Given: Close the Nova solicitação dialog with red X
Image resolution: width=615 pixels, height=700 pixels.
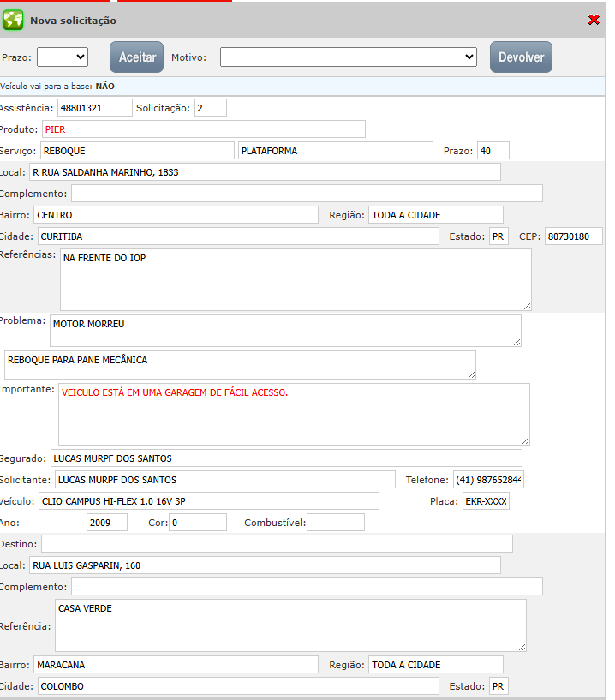Looking at the screenshot, I should [594, 20].
